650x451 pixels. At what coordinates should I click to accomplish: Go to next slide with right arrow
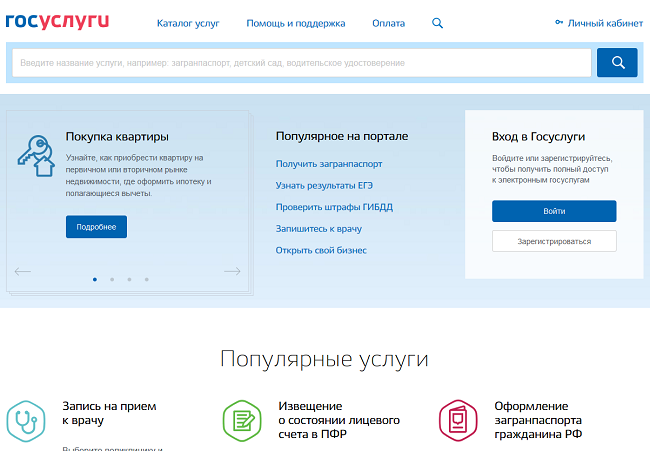(232, 272)
